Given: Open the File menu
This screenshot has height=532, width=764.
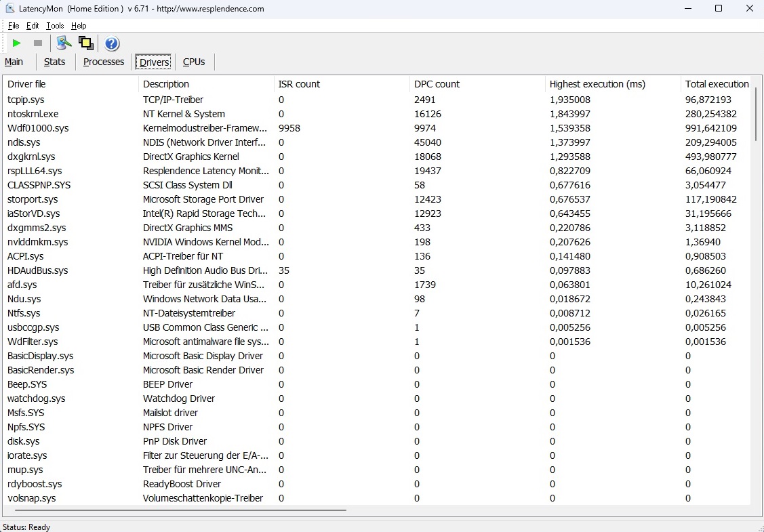Looking at the screenshot, I should click(x=14, y=26).
